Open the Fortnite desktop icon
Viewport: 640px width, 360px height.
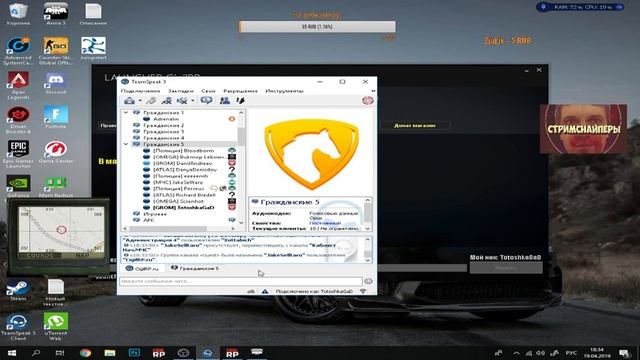[x=56, y=118]
